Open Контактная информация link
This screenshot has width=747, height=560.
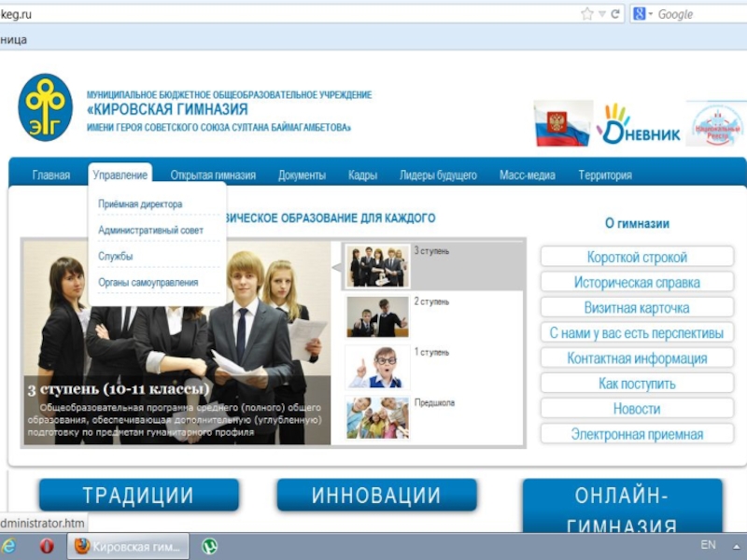point(637,358)
